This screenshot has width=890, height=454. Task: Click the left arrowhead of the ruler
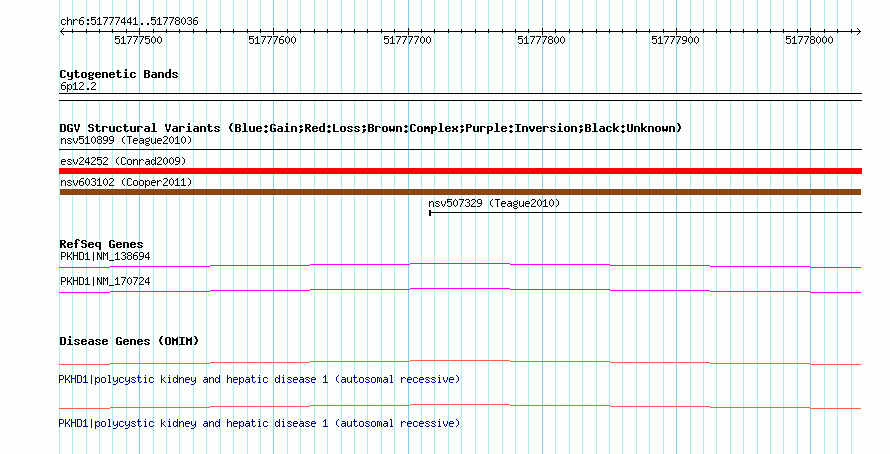pos(62,32)
